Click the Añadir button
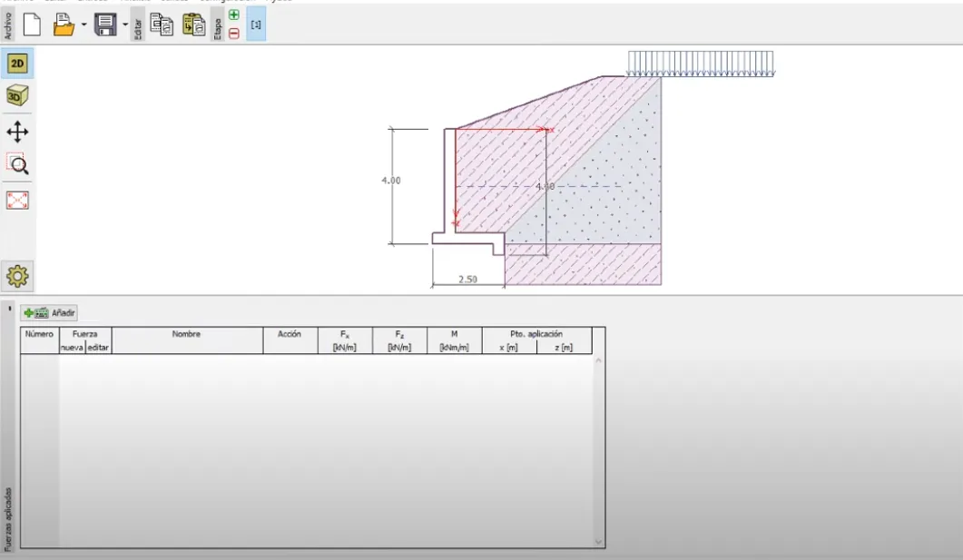 (x=50, y=312)
